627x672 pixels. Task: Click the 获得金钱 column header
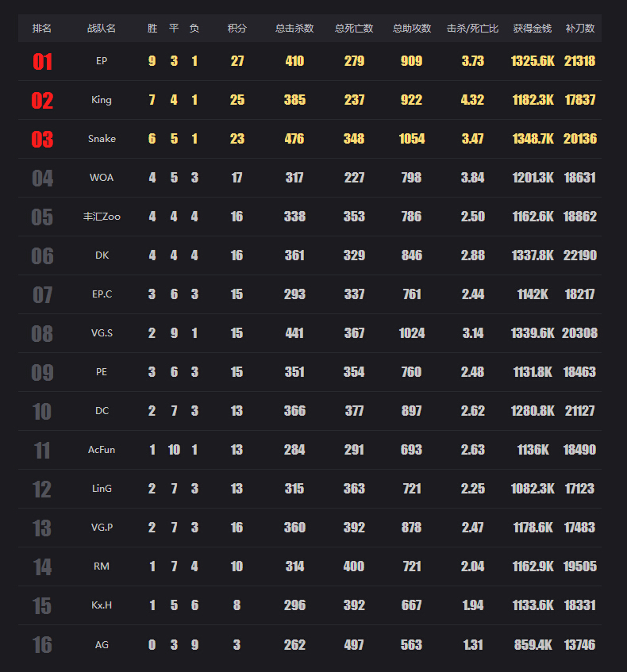[533, 29]
